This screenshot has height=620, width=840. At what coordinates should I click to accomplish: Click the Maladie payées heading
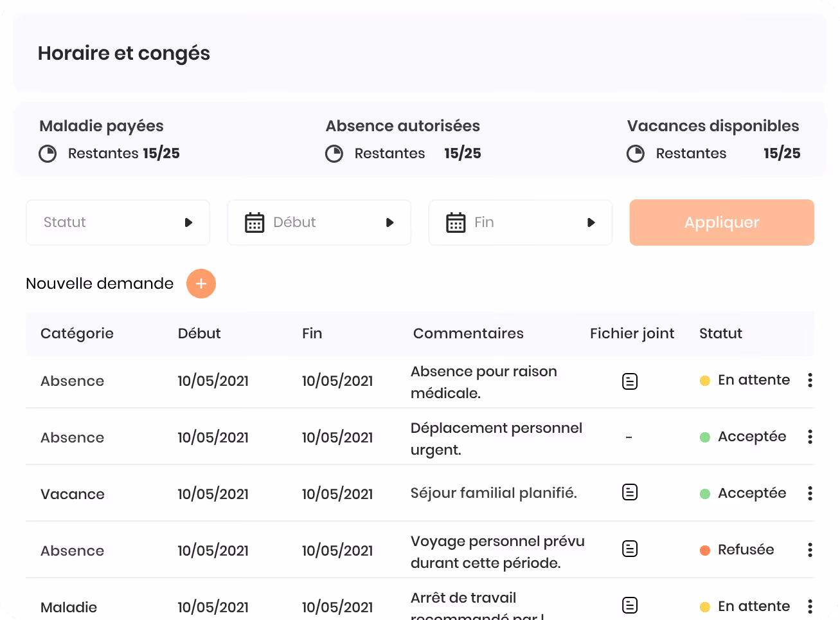(x=102, y=126)
